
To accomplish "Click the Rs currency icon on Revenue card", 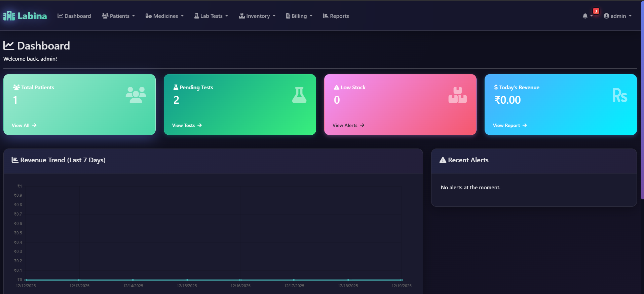I will click(619, 96).
